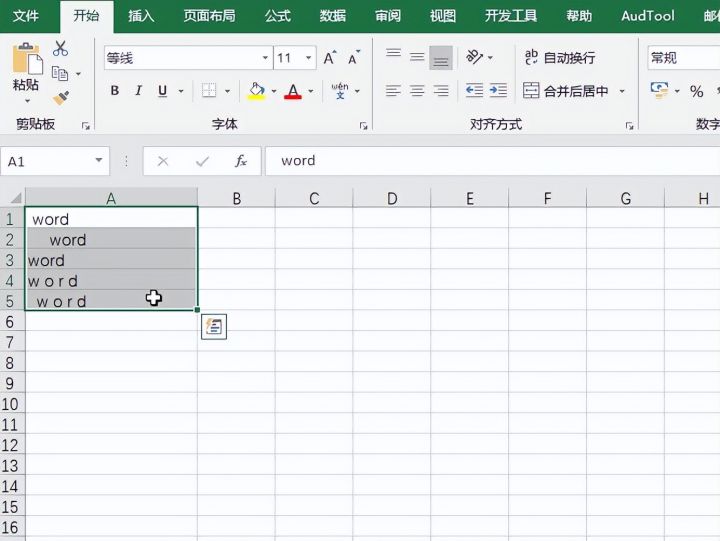Open Copy dropdown arrow
Screen dimensions: 720x541
[79, 73]
